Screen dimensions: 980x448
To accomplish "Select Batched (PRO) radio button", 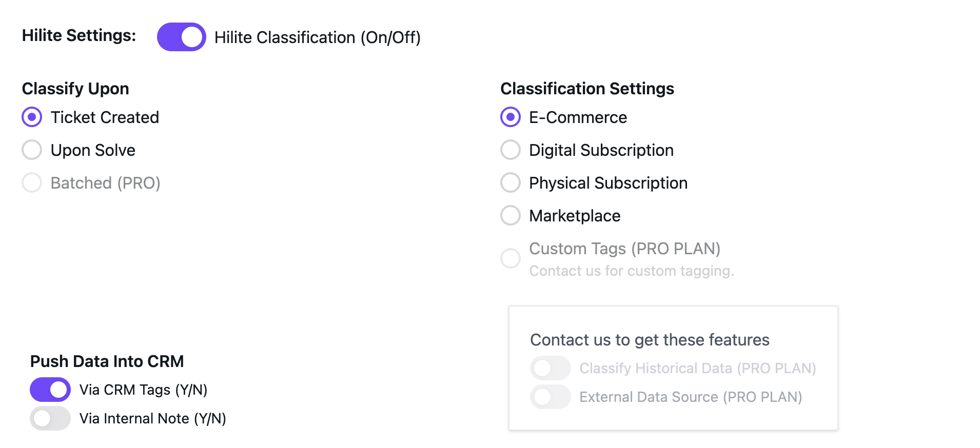I will pos(32,183).
